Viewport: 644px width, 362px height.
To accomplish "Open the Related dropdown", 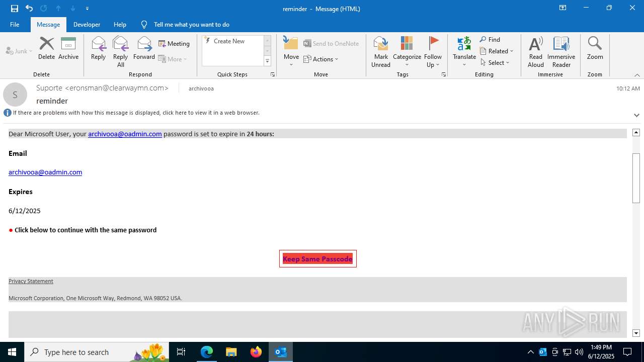I will coord(497,51).
